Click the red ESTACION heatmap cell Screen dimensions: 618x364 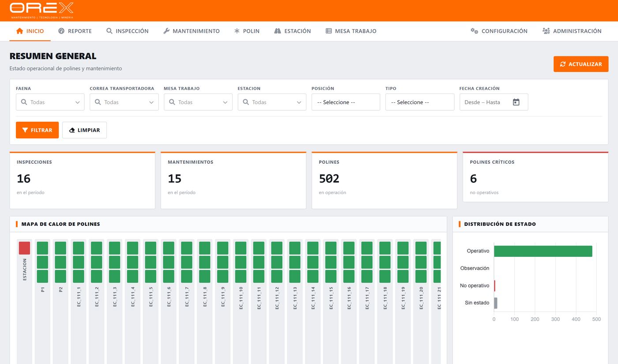click(x=24, y=248)
